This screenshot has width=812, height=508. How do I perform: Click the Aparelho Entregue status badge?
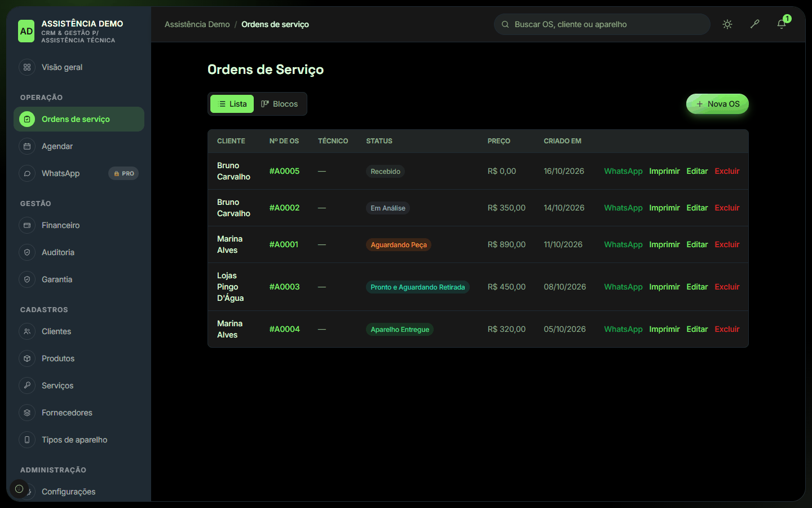[x=400, y=330]
